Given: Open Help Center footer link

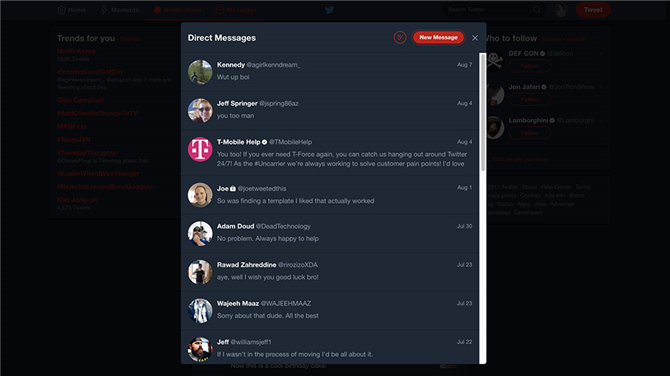Looking at the screenshot, I should coord(555,187).
